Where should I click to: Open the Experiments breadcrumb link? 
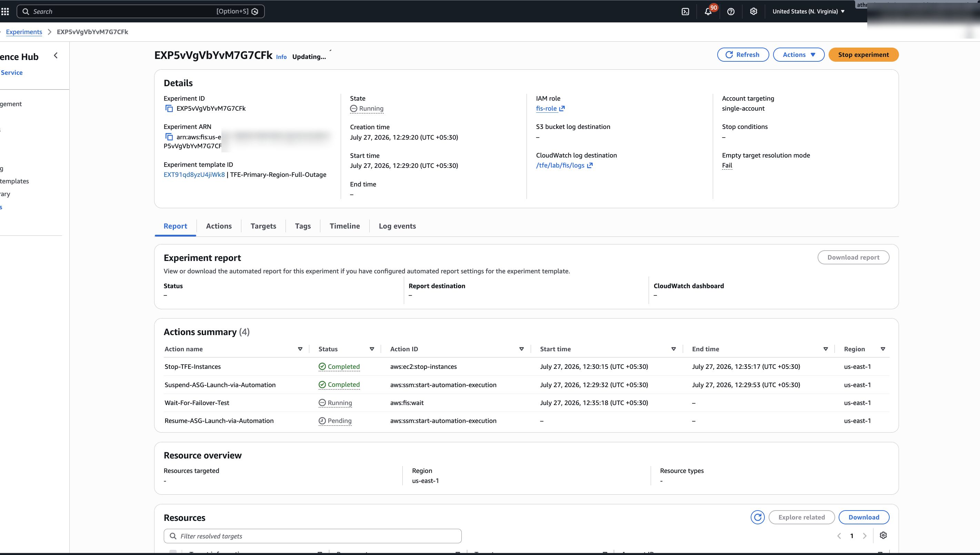[24, 32]
